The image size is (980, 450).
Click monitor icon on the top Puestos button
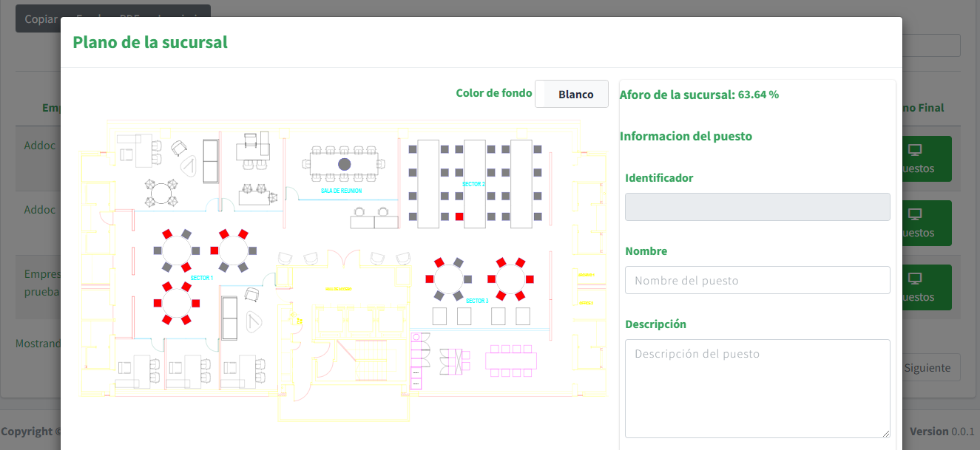(x=915, y=150)
